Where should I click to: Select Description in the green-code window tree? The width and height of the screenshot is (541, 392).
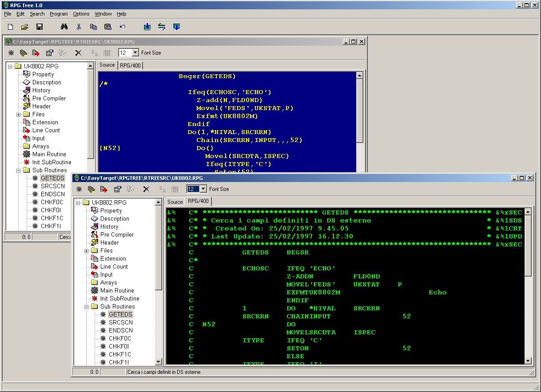[115, 219]
